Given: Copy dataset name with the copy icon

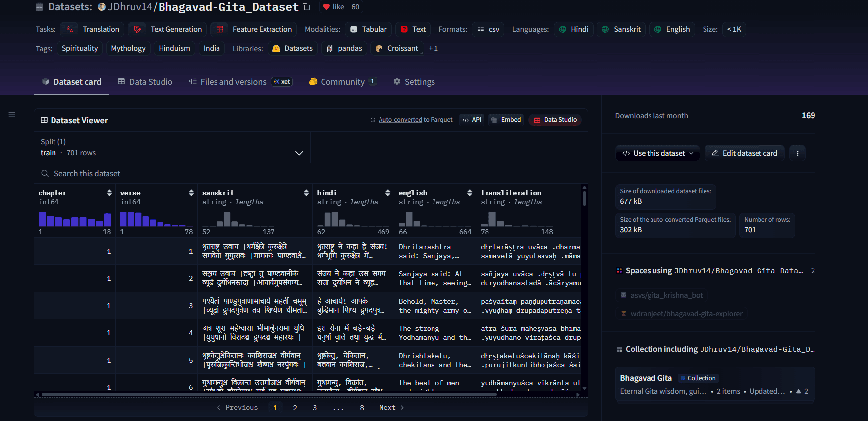Looking at the screenshot, I should (306, 7).
